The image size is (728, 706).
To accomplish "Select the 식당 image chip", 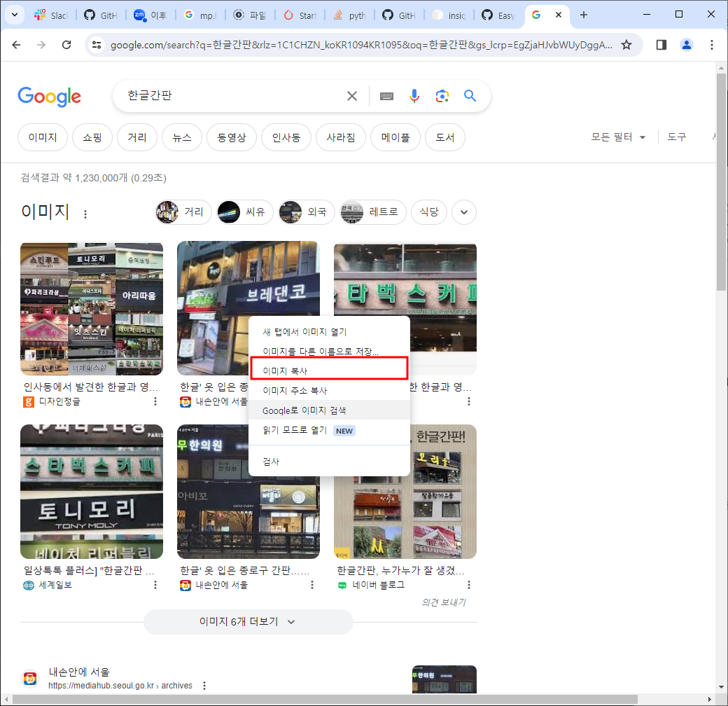I will 429,212.
